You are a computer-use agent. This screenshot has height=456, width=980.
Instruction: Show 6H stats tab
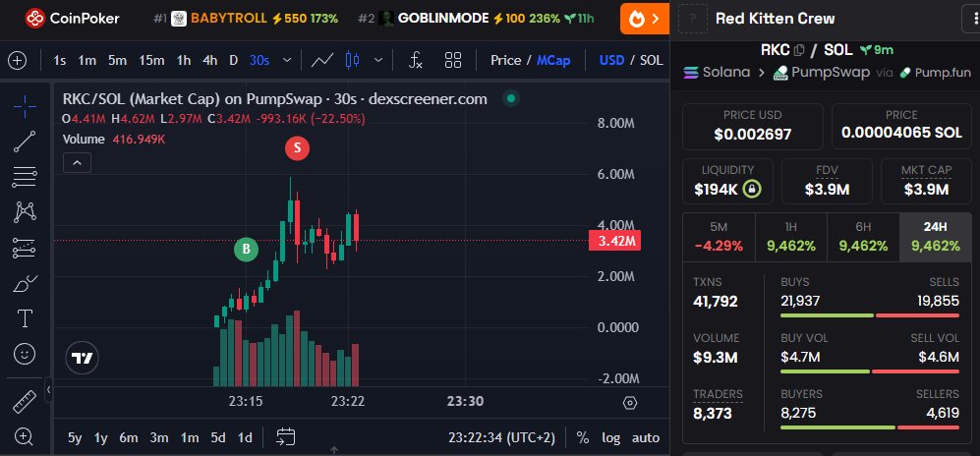point(863,237)
